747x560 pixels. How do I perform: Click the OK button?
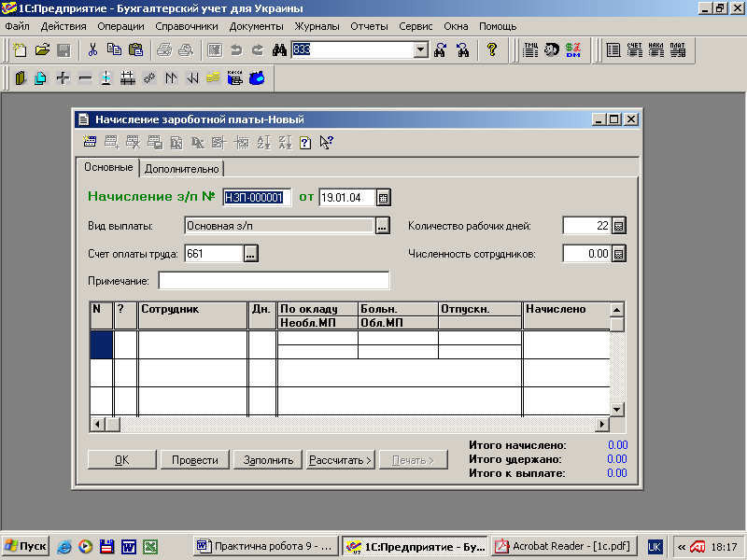click(x=122, y=460)
